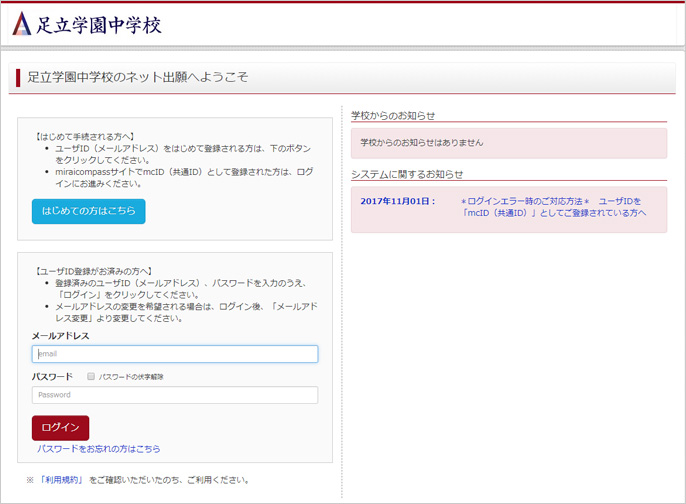This screenshot has height=504, width=686.
Task: Click into the Password input field
Action: click(x=175, y=395)
